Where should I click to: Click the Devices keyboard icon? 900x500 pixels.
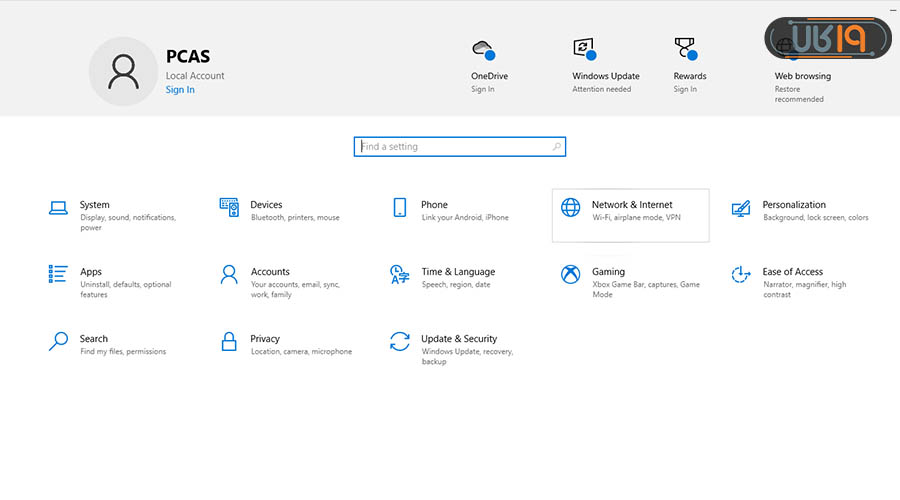click(229, 207)
